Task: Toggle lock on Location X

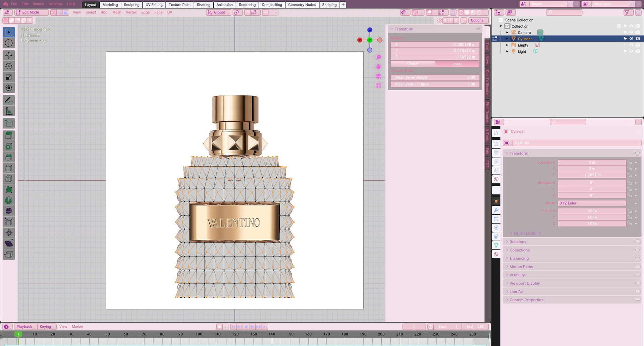Action: click(x=630, y=163)
